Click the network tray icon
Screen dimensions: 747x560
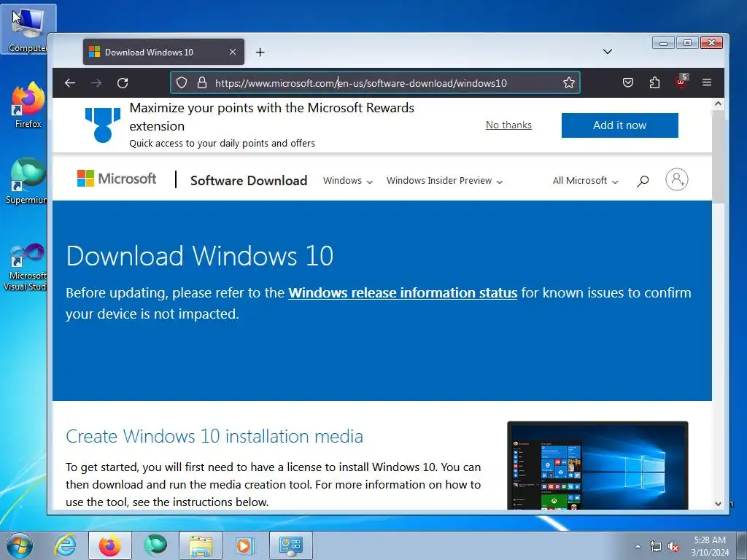point(656,546)
